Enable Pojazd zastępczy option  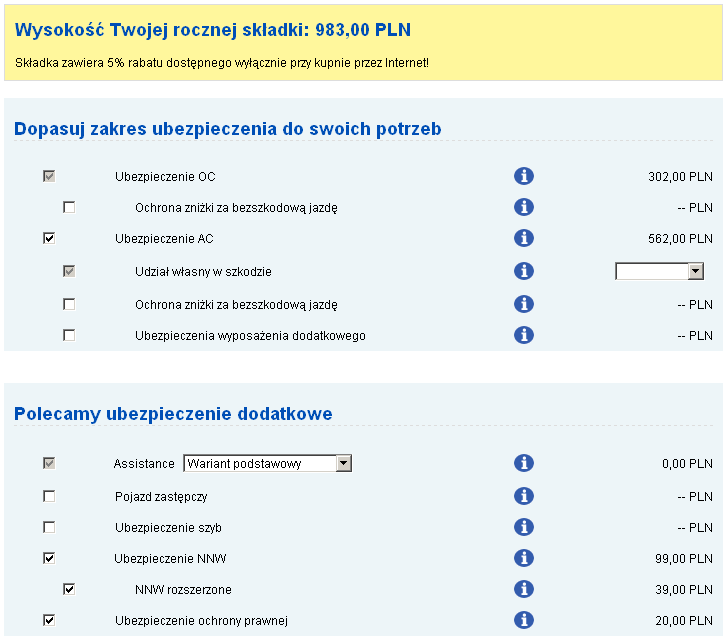coord(49,496)
